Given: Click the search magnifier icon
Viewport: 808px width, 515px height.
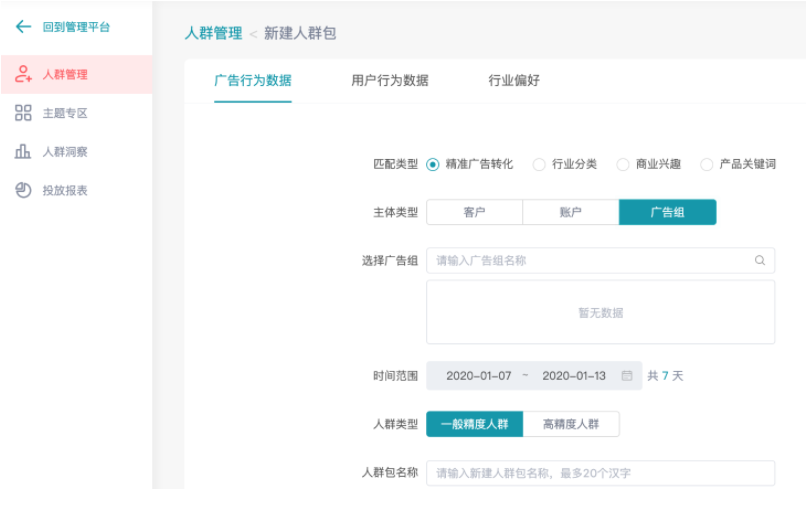Looking at the screenshot, I should 760,260.
